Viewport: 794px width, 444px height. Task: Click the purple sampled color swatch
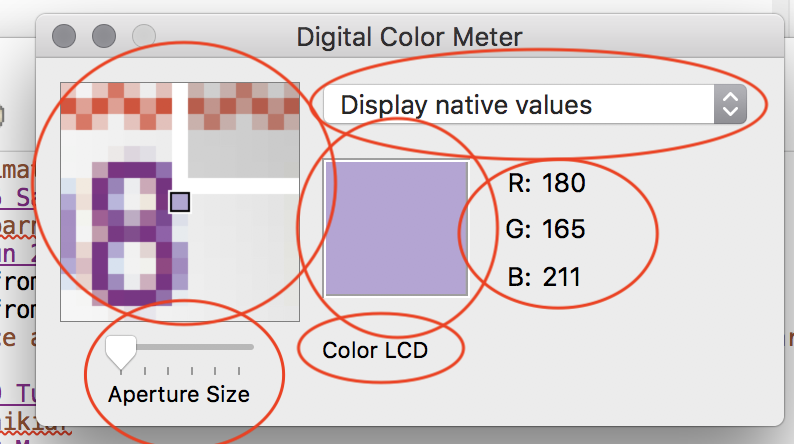[x=396, y=229]
